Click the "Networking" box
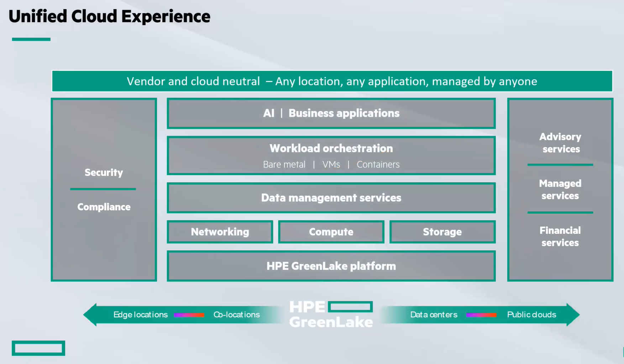This screenshot has width=624, height=364. click(220, 232)
